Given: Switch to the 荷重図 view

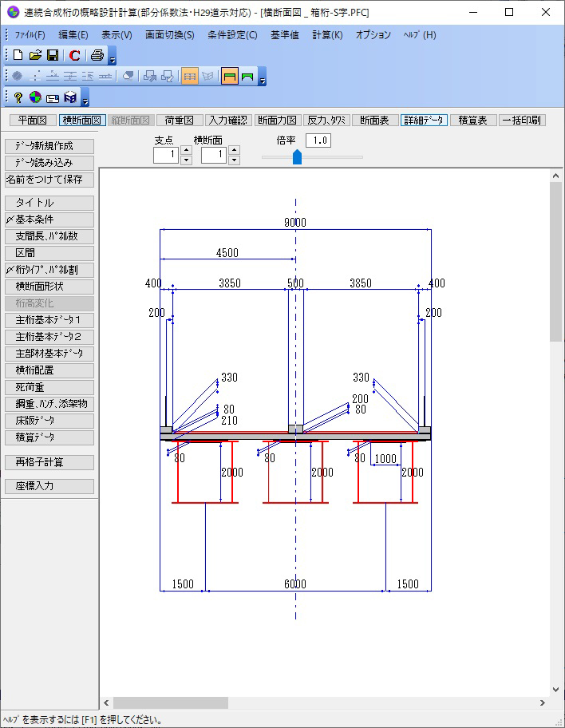Looking at the screenshot, I should point(180,121).
